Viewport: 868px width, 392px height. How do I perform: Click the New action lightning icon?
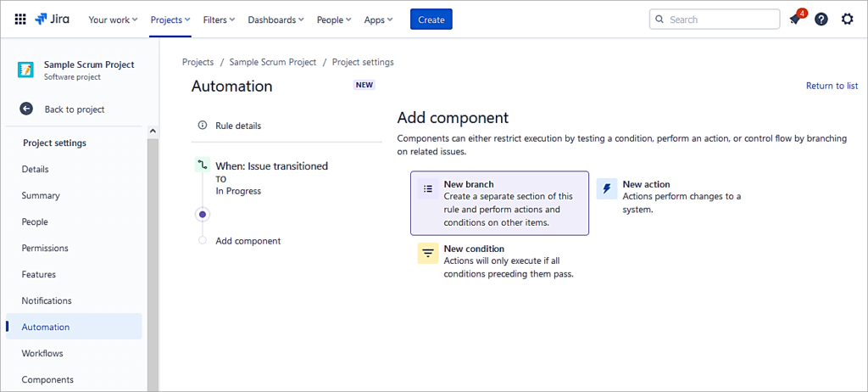607,189
